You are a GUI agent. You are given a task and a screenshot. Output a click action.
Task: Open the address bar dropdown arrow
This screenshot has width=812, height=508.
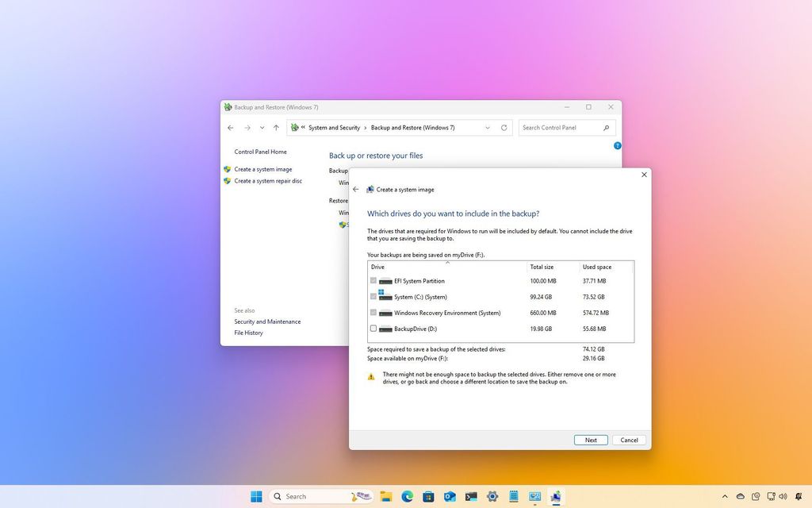(x=488, y=128)
